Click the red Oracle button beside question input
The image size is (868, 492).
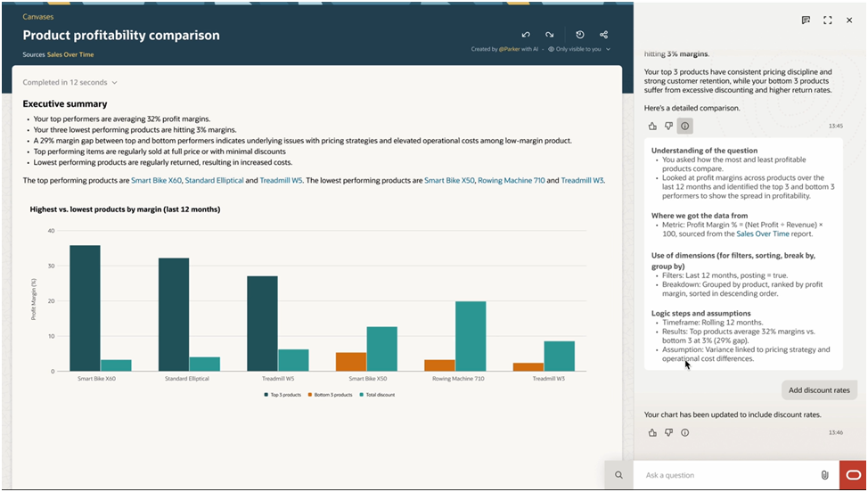coord(852,475)
